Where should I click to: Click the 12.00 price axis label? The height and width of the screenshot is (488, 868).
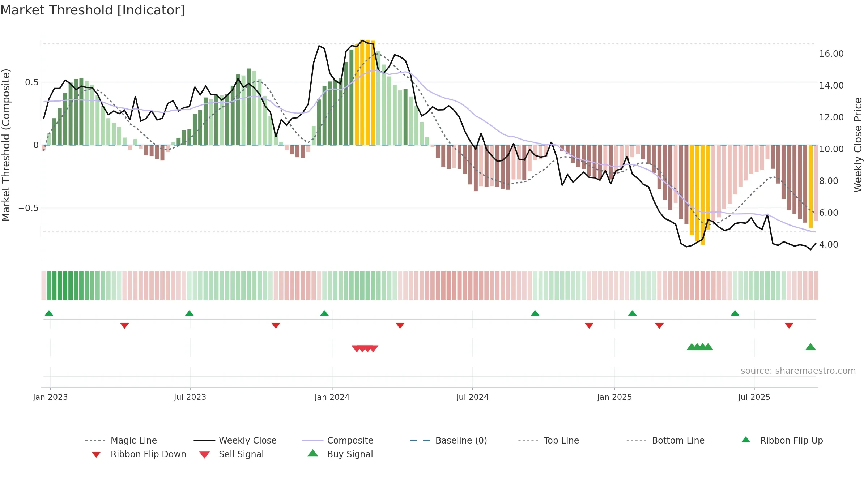tap(831, 117)
